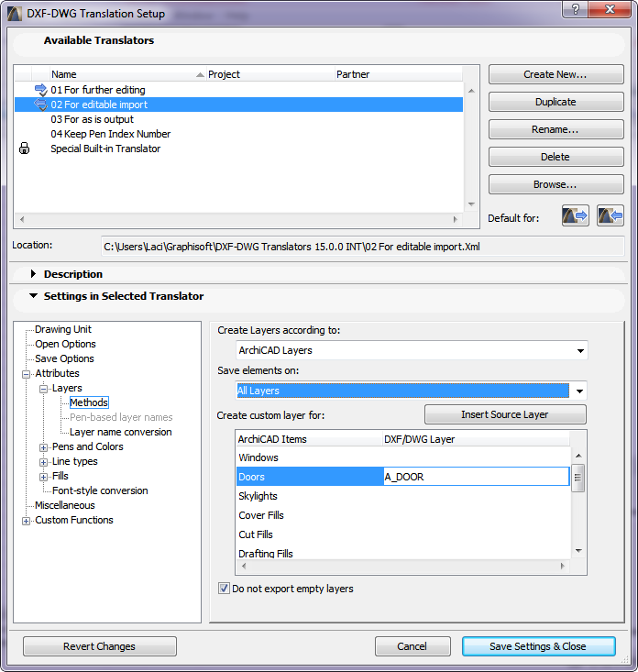The image size is (638, 672).
Task: Select Open Options in settings tree
Action: 65,344
